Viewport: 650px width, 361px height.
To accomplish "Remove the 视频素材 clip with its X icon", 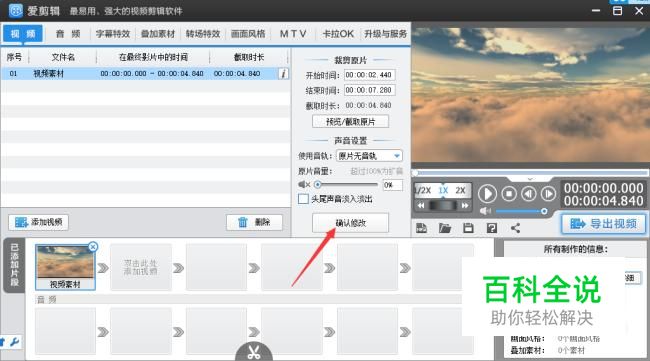I will pyautogui.click(x=93, y=247).
